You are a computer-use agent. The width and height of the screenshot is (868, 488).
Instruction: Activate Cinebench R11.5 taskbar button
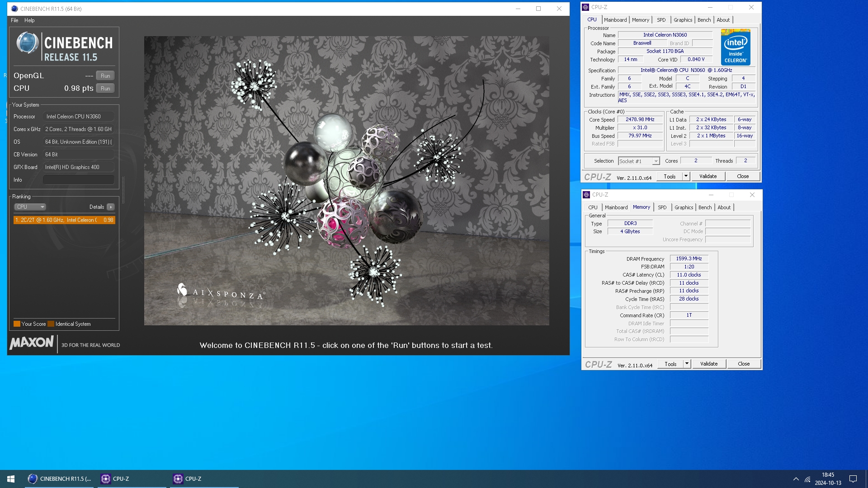pos(59,479)
